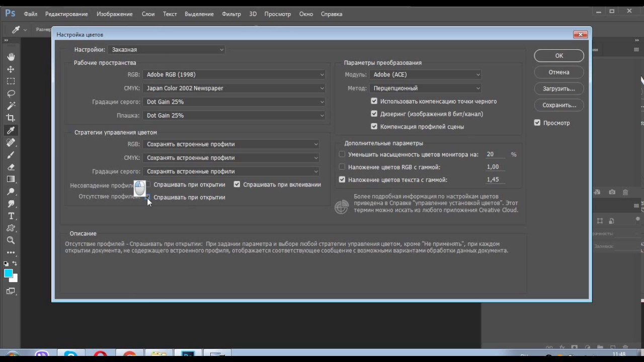Image resolution: width=644 pixels, height=362 pixels.
Task: Open the Изображение menu
Action: pyautogui.click(x=115, y=14)
